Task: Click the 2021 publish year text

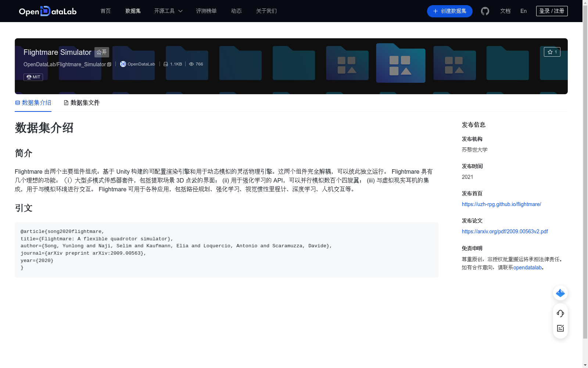Action: [x=467, y=177]
